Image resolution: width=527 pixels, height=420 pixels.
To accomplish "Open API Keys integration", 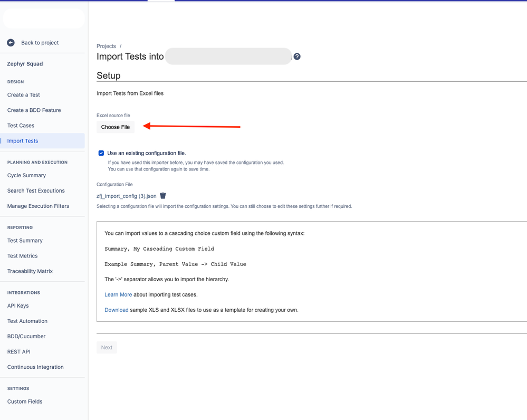I will click(18, 306).
